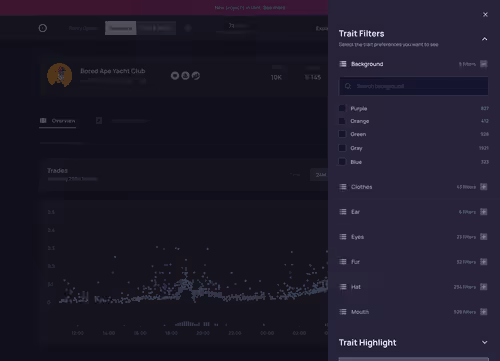Expand the Ear trait plus button
The width and height of the screenshot is (500, 361).
click(x=484, y=212)
